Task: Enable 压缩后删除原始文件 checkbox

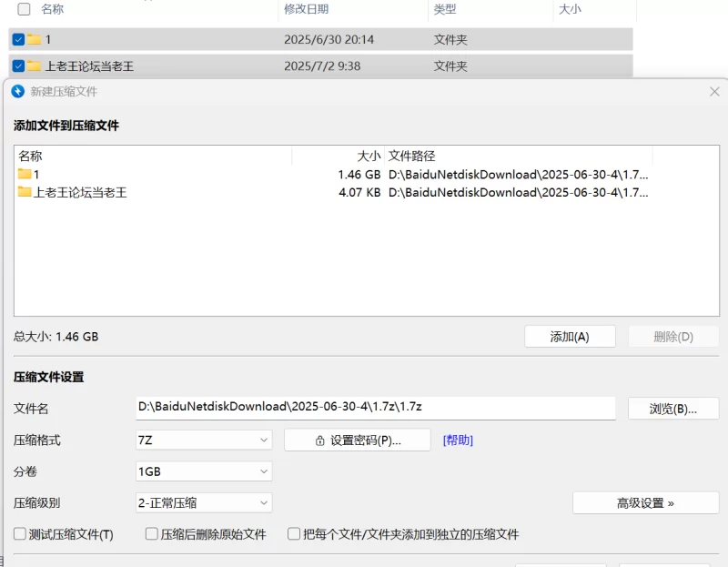Action: pos(151,534)
